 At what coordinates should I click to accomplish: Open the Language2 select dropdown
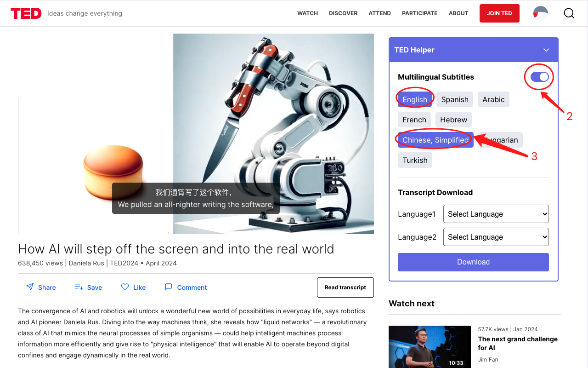pyautogui.click(x=496, y=237)
